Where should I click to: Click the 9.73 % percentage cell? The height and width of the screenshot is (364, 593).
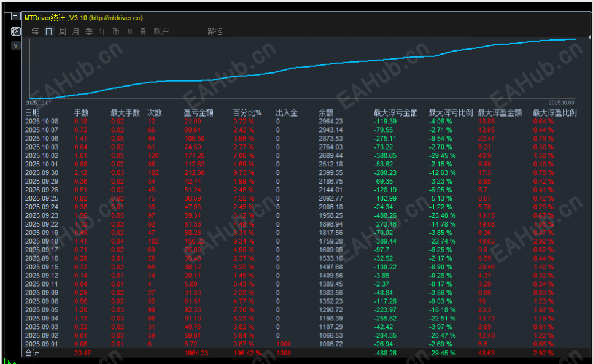(x=244, y=172)
